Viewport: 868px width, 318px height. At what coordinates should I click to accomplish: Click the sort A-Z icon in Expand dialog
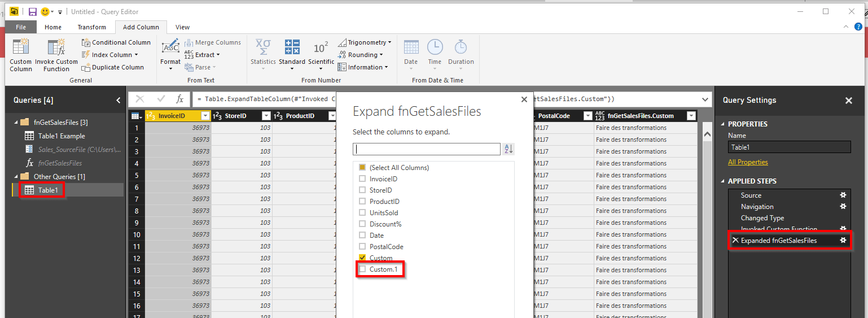pyautogui.click(x=508, y=149)
